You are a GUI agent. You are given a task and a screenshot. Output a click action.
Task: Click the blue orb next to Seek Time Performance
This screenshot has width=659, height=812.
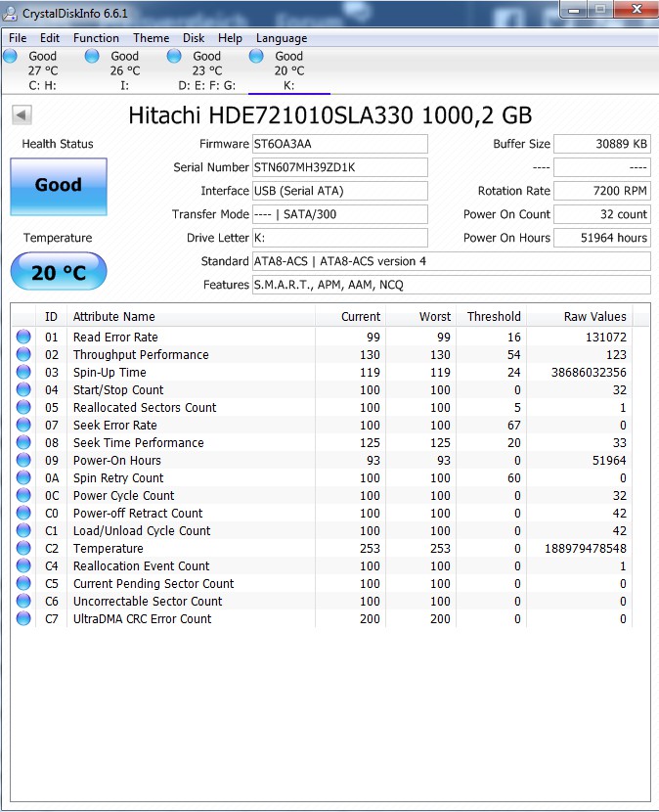coord(23,442)
